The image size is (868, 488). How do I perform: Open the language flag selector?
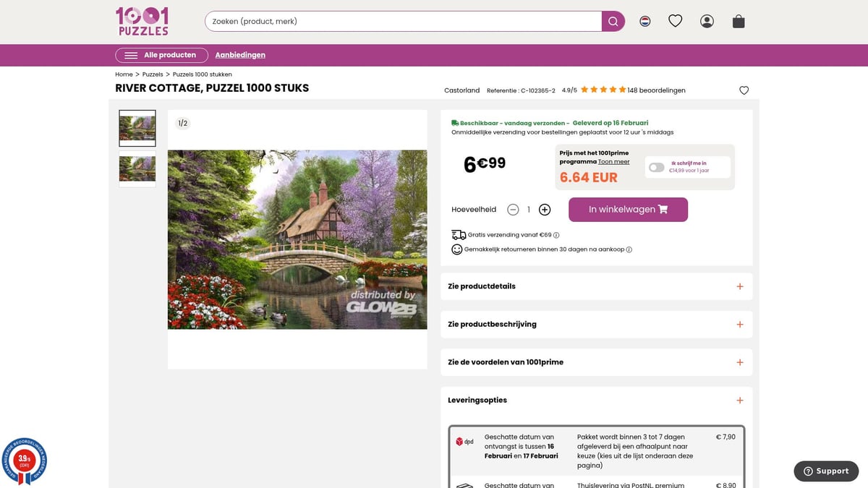pos(644,22)
